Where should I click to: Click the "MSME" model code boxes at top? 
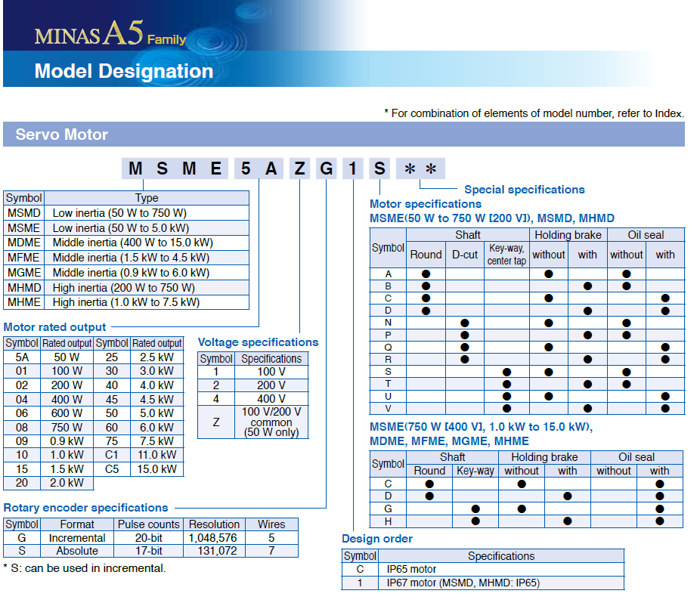tap(175, 169)
